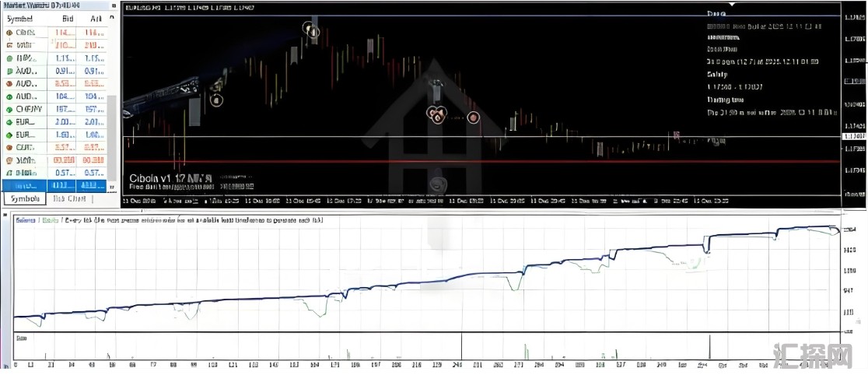Image resolution: width=868 pixels, height=375 pixels.
Task: Select the EUR row with bid 1.60
Action: 55,135
